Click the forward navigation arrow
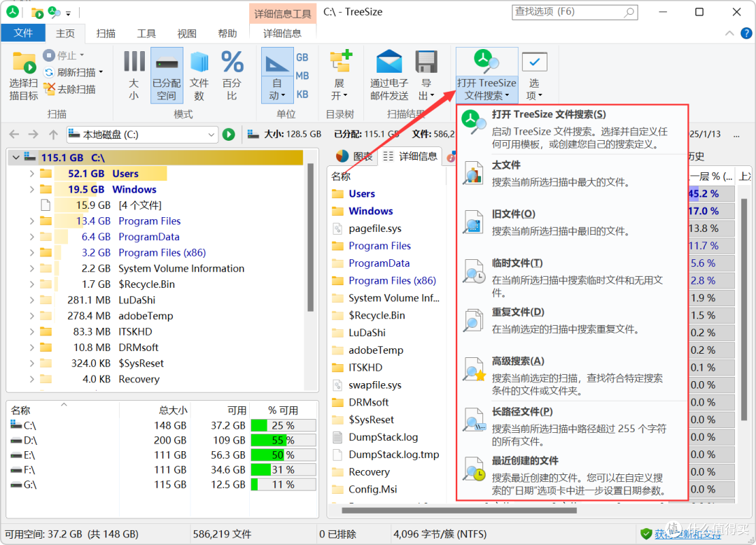Image resolution: width=756 pixels, height=545 pixels. click(33, 134)
